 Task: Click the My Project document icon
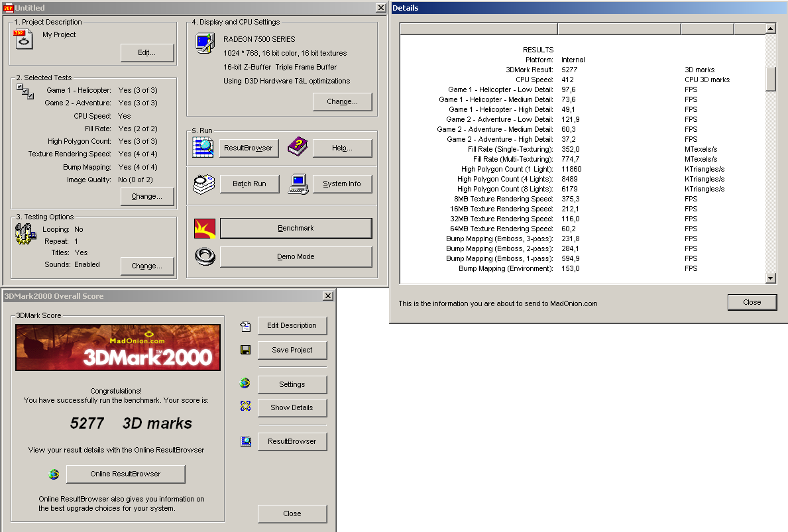(24, 38)
